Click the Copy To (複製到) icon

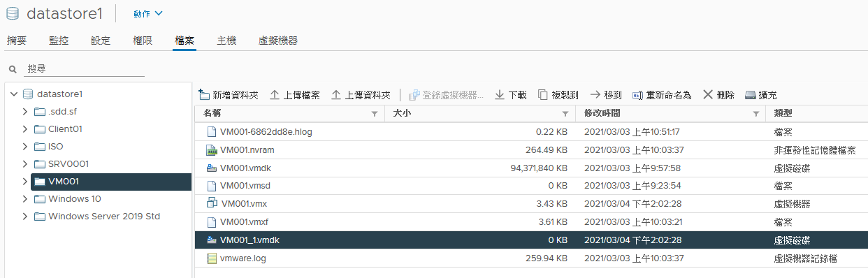click(x=543, y=95)
